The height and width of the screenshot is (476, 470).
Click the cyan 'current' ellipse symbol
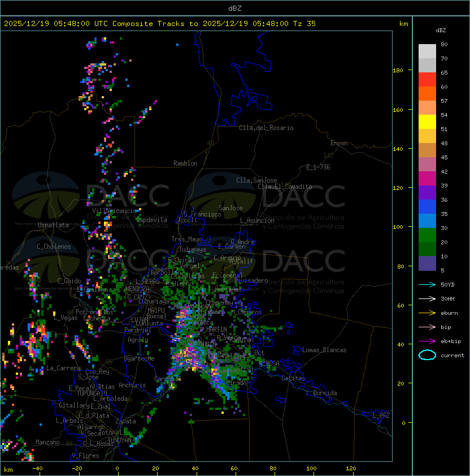click(427, 355)
